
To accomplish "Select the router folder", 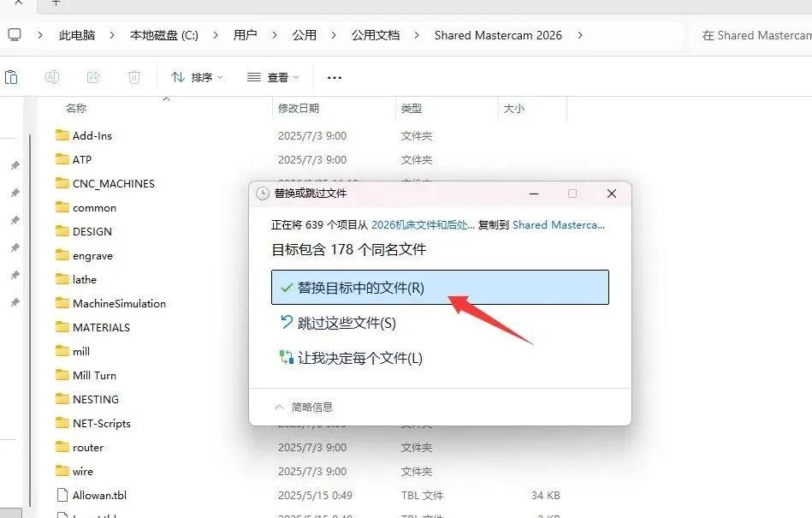I will point(80,447).
